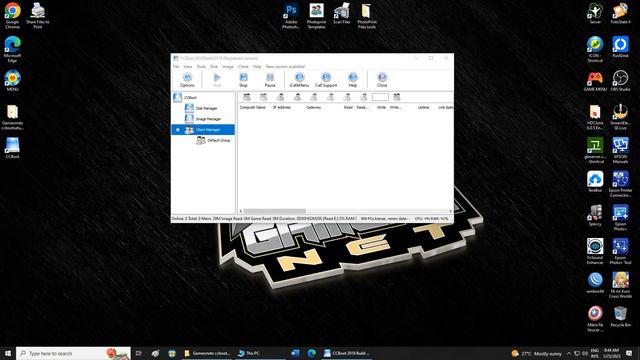Click the input box in the client toolbar

point(380,97)
